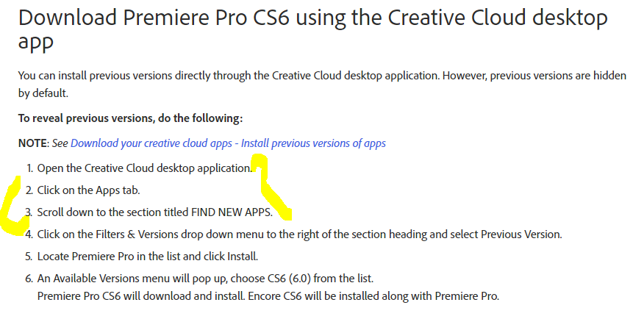Click 'Install previous versions of apps' link portion
Viewport: 644px width, 319px height.
pyautogui.click(x=313, y=143)
